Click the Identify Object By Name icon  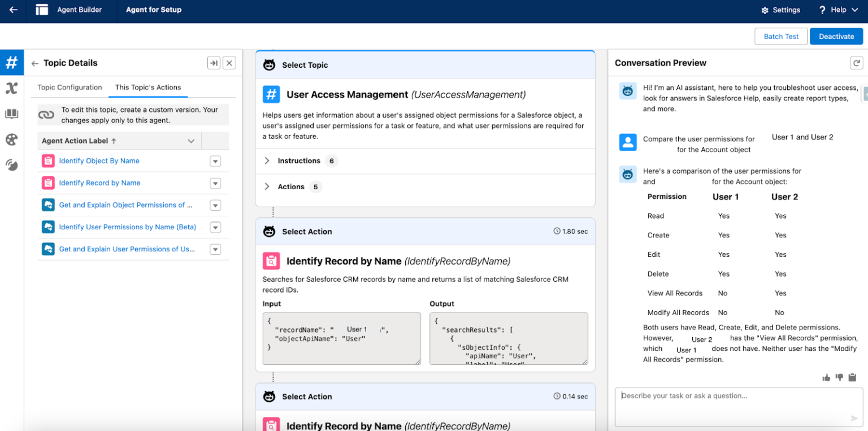click(x=48, y=161)
